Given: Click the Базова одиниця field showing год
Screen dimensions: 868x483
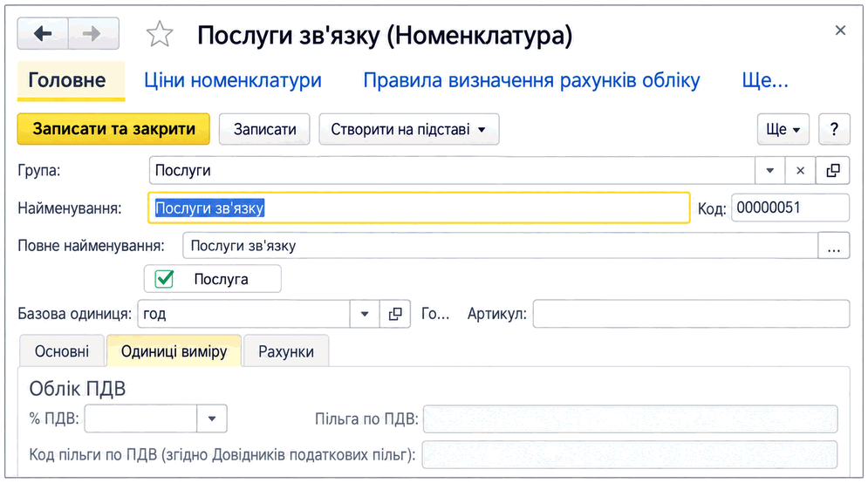Looking at the screenshot, I should click(x=243, y=314).
